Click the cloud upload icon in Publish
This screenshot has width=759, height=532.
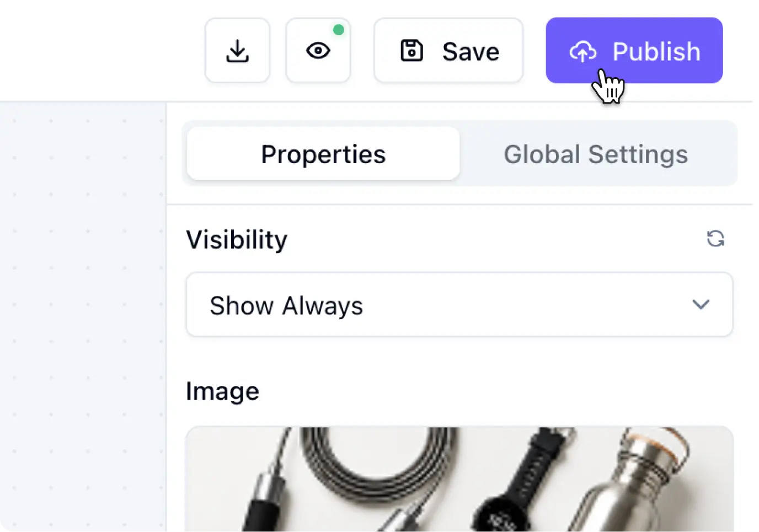coord(583,51)
